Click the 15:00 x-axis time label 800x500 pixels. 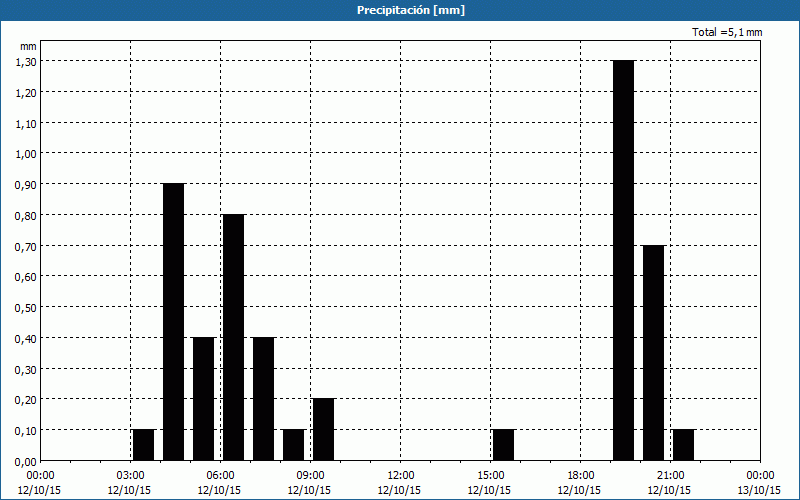coord(490,476)
